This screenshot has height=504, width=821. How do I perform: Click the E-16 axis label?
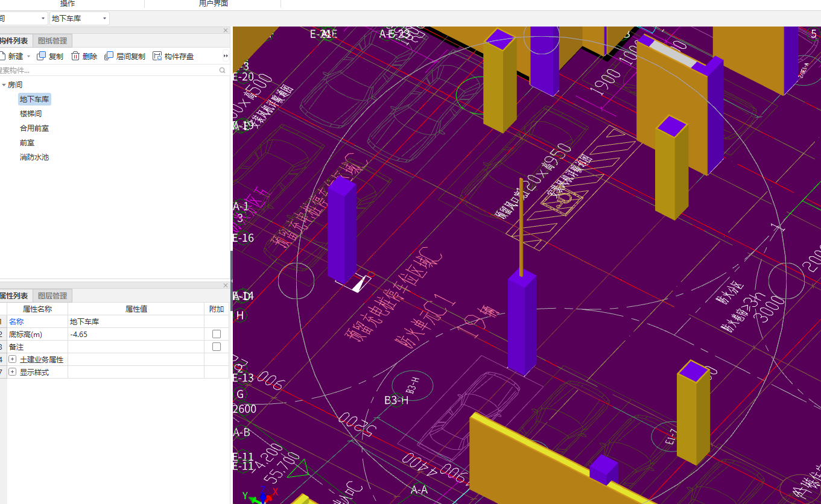tap(244, 238)
